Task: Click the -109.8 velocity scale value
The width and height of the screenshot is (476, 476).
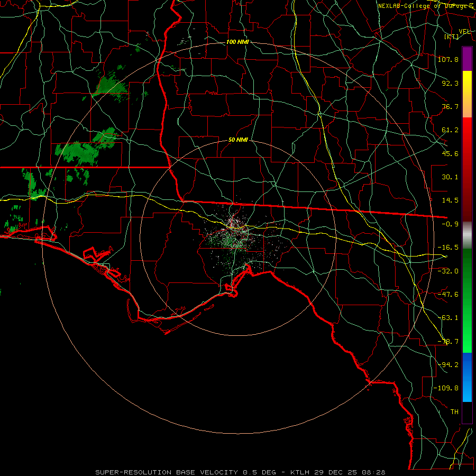Action: (x=446, y=388)
